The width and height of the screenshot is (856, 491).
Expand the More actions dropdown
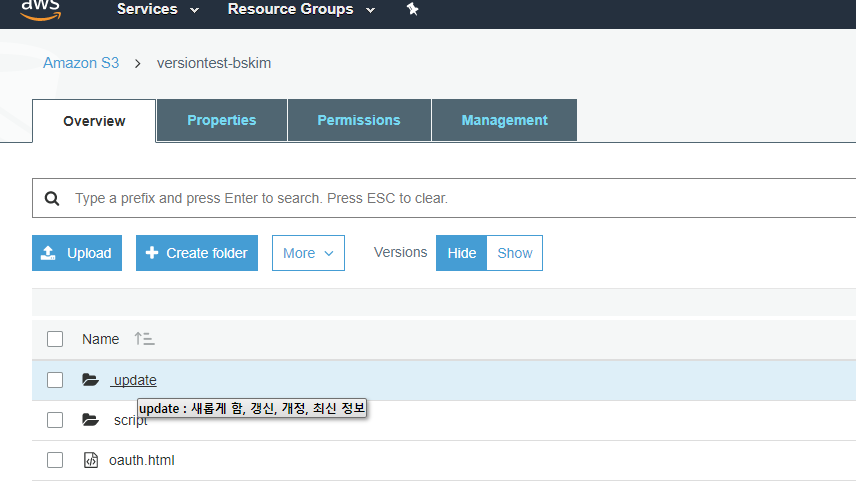point(308,253)
